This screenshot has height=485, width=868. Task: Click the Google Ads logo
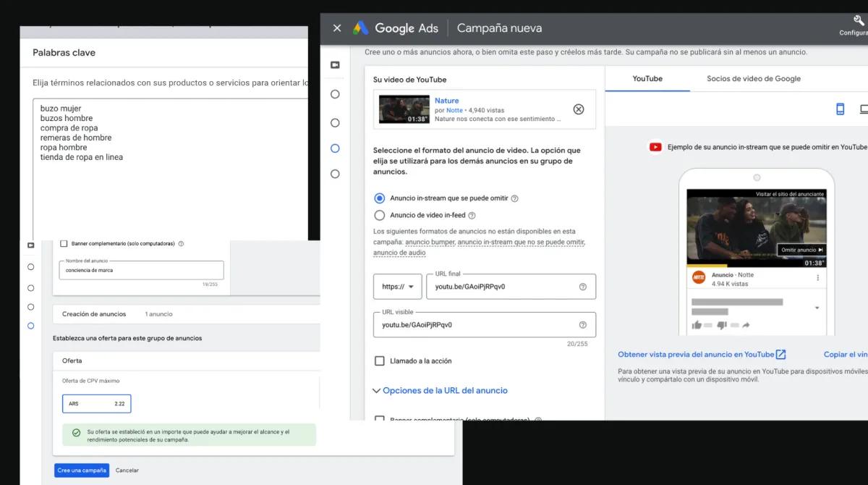[x=396, y=28]
